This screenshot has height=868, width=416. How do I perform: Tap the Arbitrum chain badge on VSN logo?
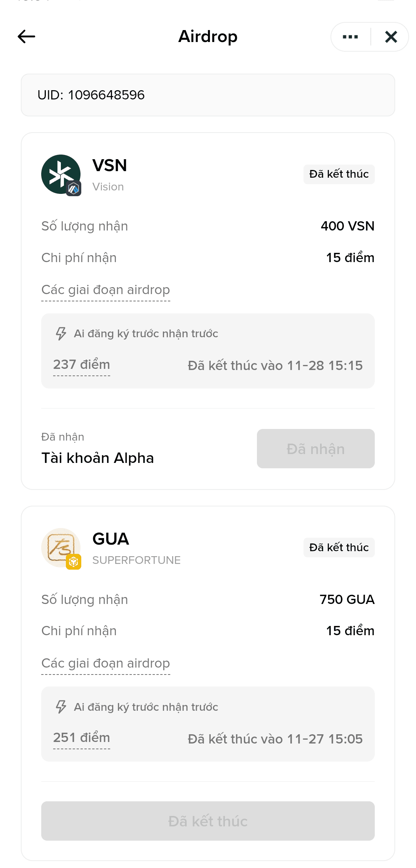pos(74,188)
